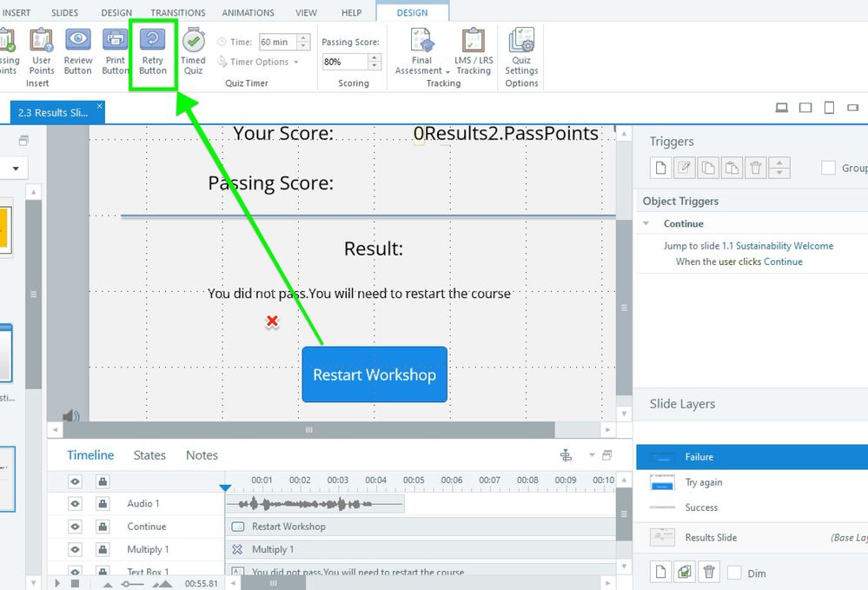Open Final Assessment settings
868x590 pixels.
click(421, 52)
